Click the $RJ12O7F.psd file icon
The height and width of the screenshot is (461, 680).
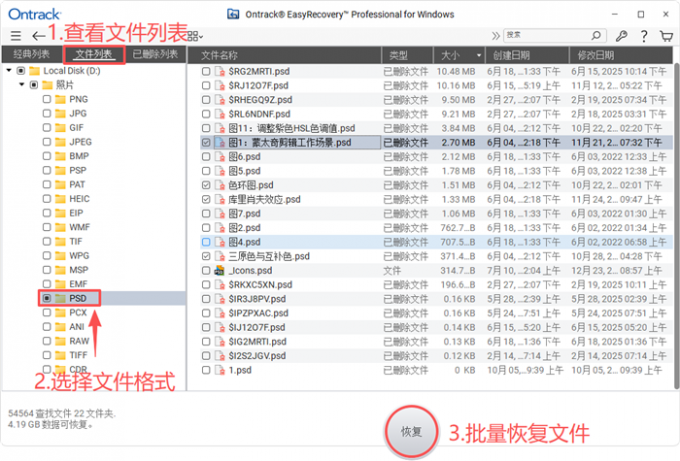220,86
